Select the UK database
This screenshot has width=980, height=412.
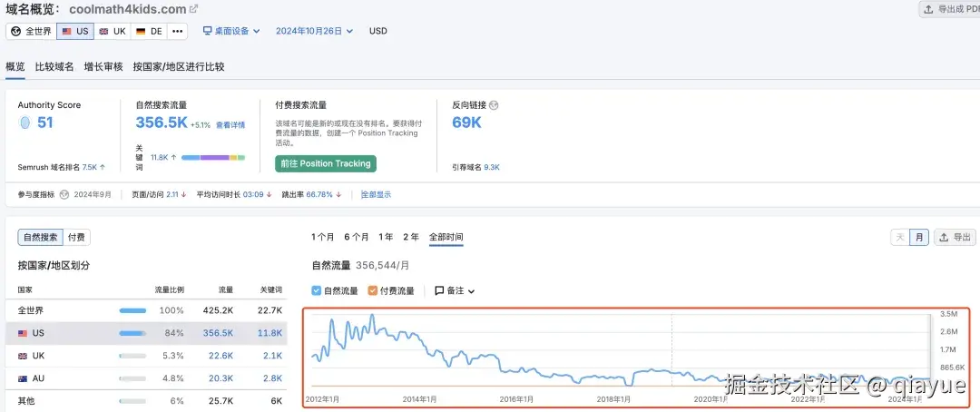[x=113, y=31]
